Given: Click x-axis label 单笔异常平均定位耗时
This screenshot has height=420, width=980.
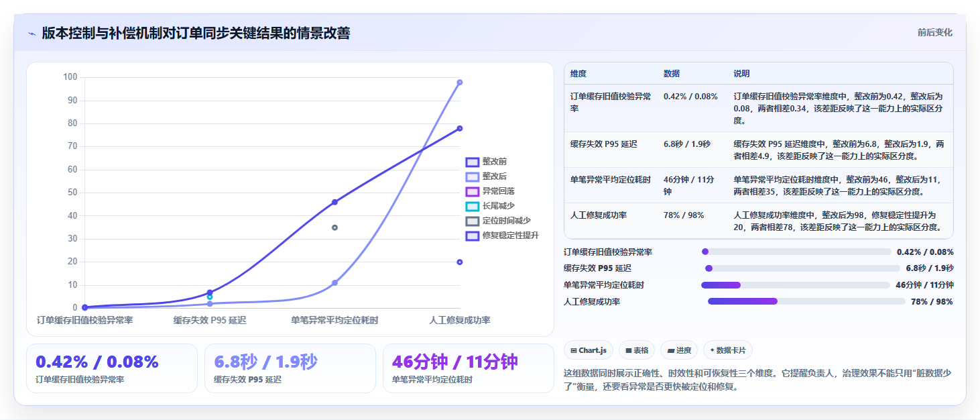Looking at the screenshot, I should click(334, 320).
